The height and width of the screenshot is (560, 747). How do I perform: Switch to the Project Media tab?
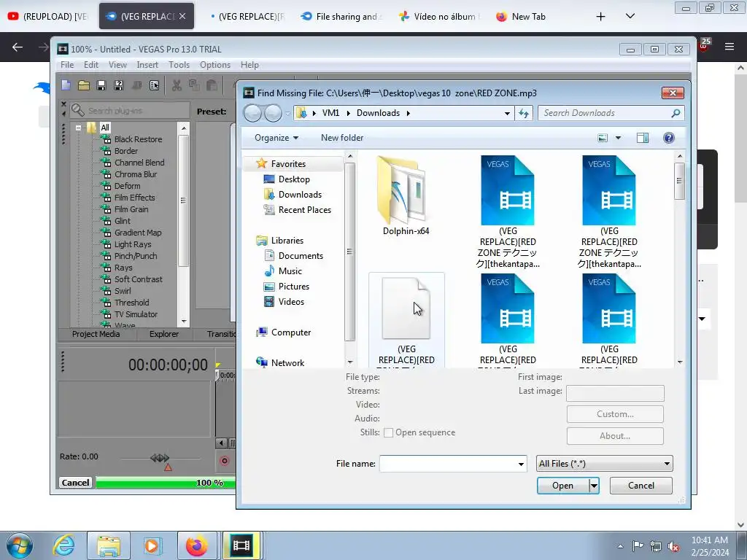click(96, 334)
